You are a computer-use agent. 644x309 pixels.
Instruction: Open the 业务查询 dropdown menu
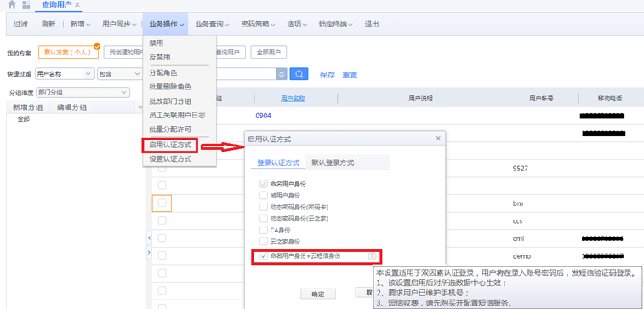pos(212,24)
